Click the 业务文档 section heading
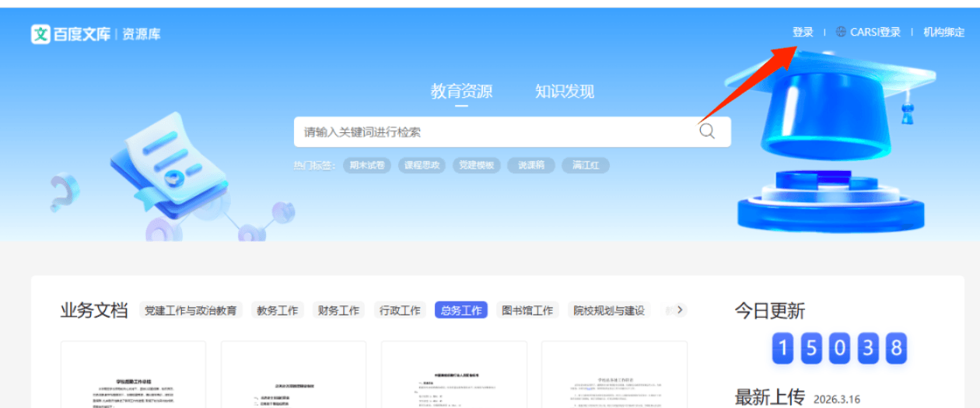Viewport: 980px width, 408px height. (94, 311)
